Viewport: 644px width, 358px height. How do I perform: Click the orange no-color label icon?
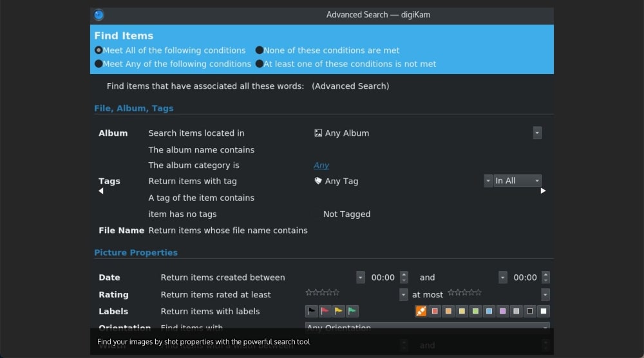tap(421, 311)
